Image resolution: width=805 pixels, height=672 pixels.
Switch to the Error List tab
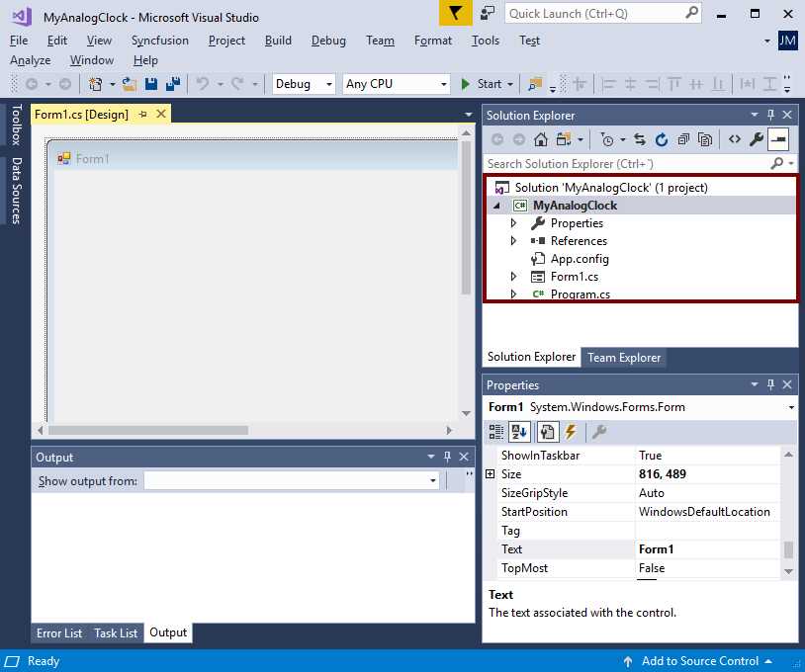point(59,633)
